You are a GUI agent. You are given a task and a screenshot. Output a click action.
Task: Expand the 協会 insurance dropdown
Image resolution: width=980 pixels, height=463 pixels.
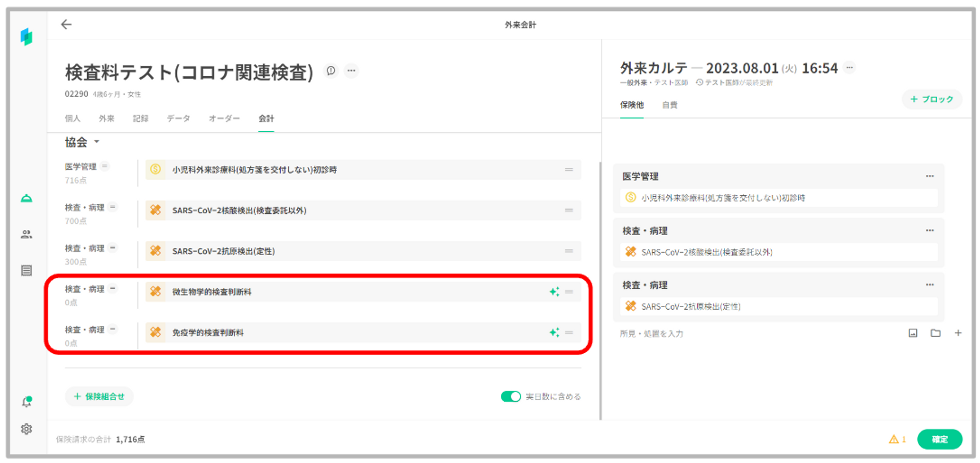(x=97, y=142)
